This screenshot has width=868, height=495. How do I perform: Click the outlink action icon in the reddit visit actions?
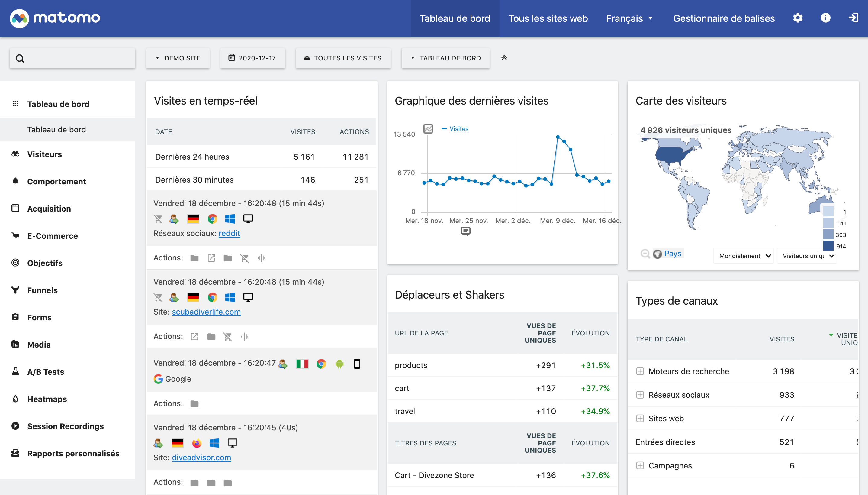[x=211, y=258]
